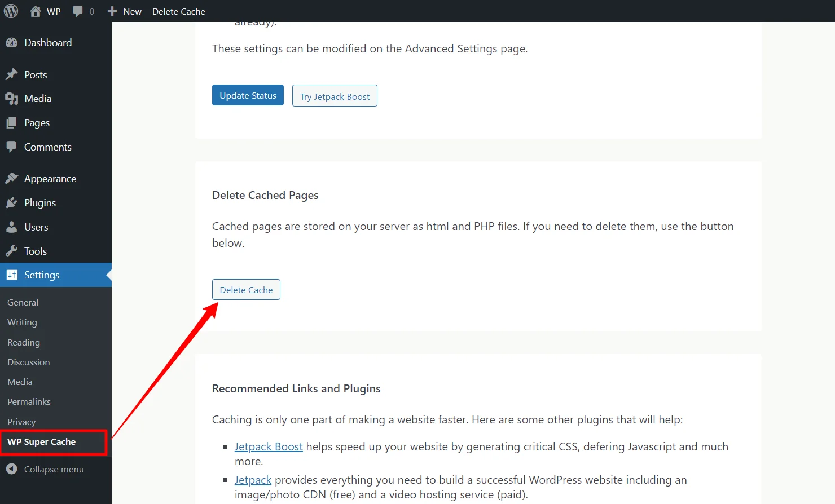The image size is (835, 504).
Task: Open the Users person icon
Action: [11, 227]
